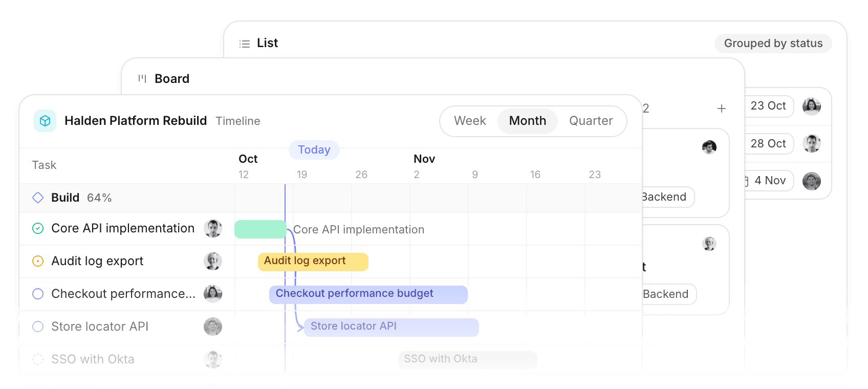The image size is (868, 389).
Task: Toggle Checkout performance status circle
Action: tap(38, 294)
